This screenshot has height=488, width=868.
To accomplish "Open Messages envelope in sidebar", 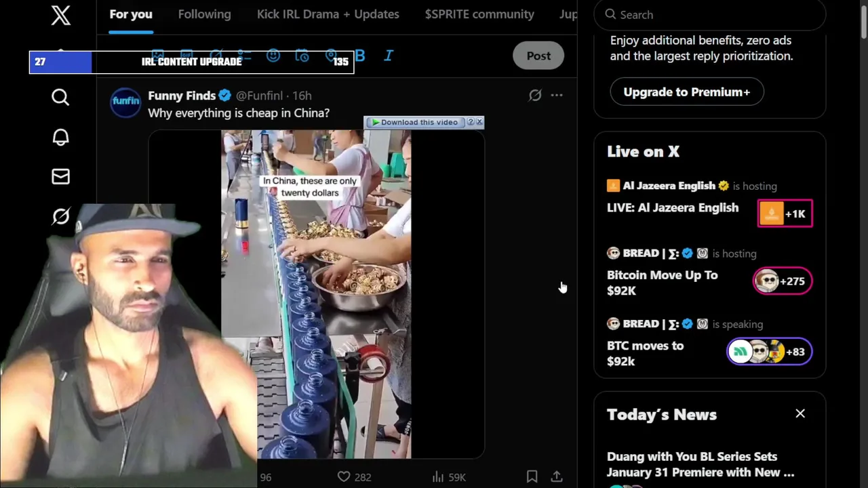I will (60, 177).
